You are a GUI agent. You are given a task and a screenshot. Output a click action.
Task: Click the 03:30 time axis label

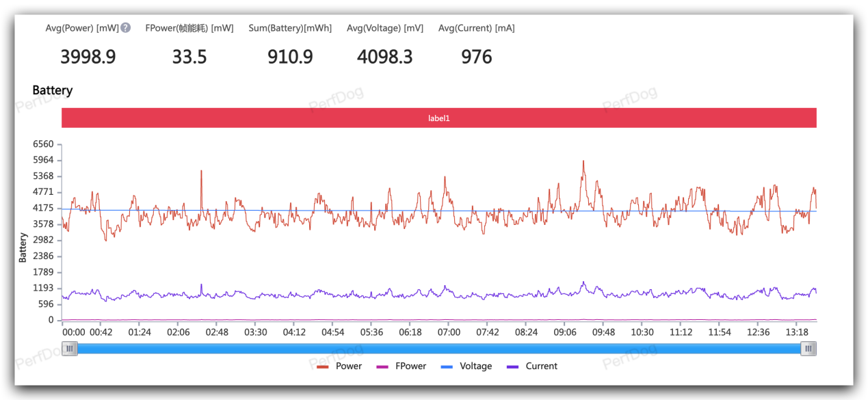coord(255,332)
